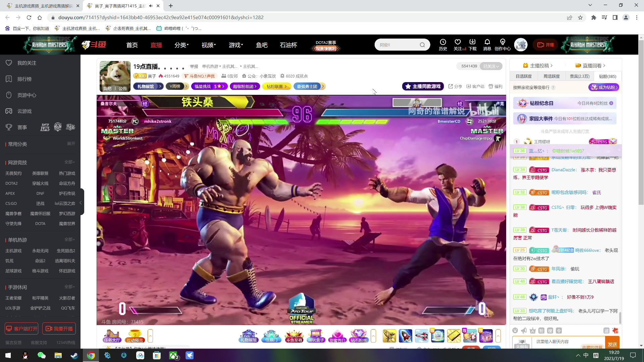Screen dimensions: 644x362
Task: Open File Explorer from taskbar
Action: [x=58, y=355]
